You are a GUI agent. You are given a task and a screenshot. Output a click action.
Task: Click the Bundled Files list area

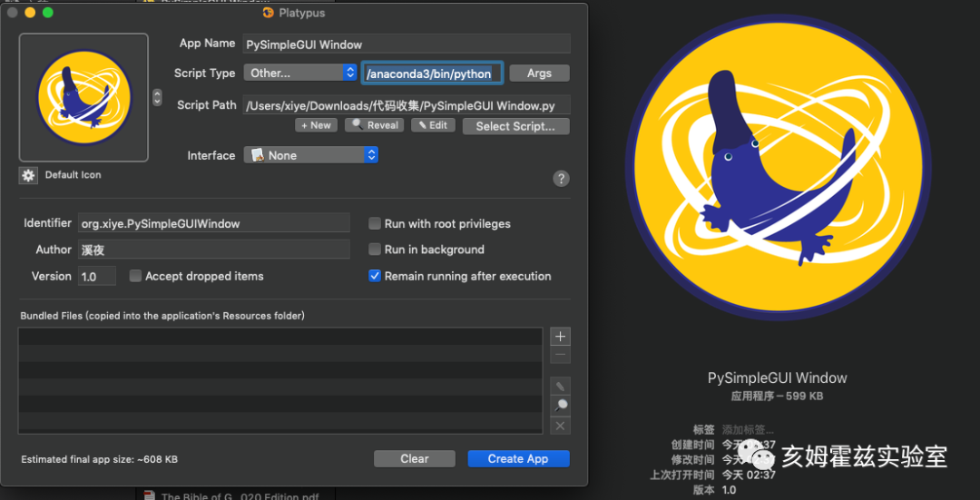click(x=280, y=380)
